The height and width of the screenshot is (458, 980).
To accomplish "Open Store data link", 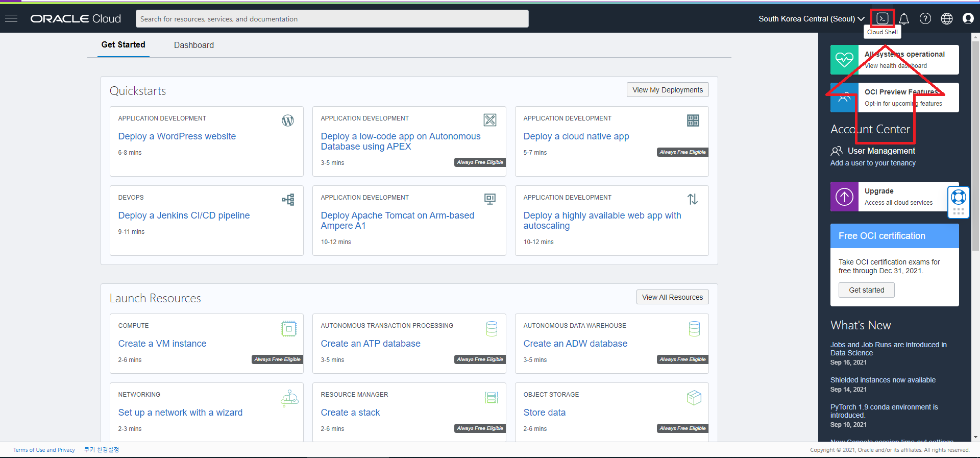I will (545, 413).
